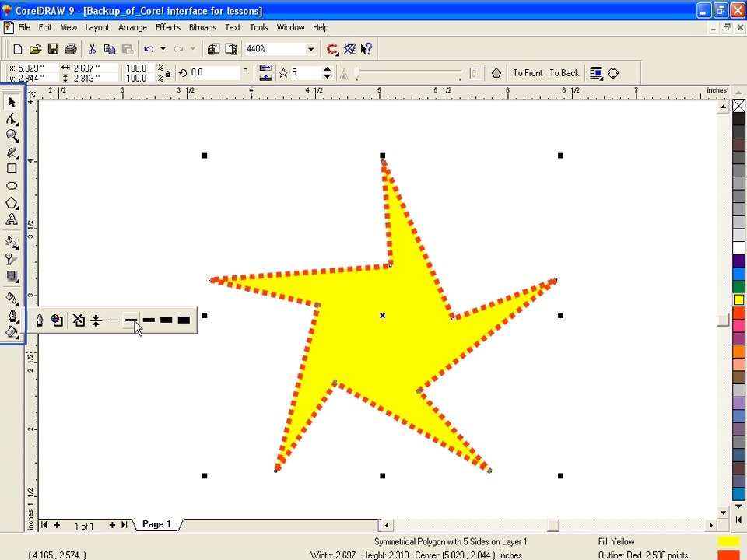Apply the blue palette swatch

click(x=739, y=274)
